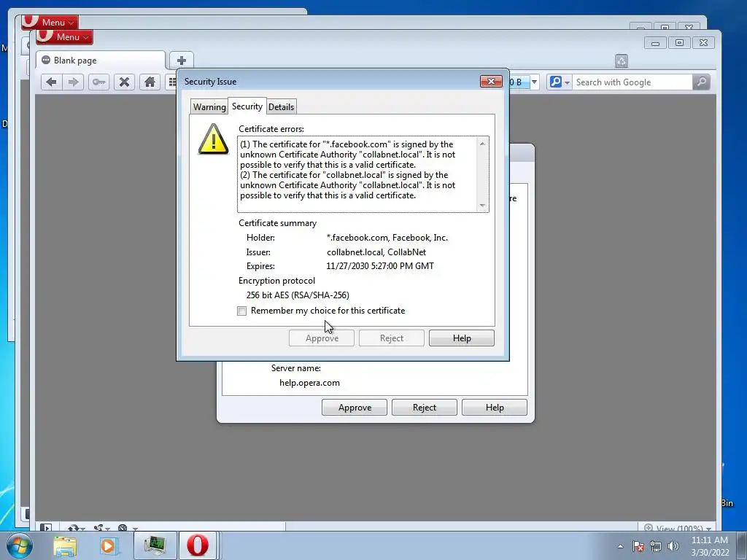
Task: Select the Security tab
Action: (x=247, y=106)
